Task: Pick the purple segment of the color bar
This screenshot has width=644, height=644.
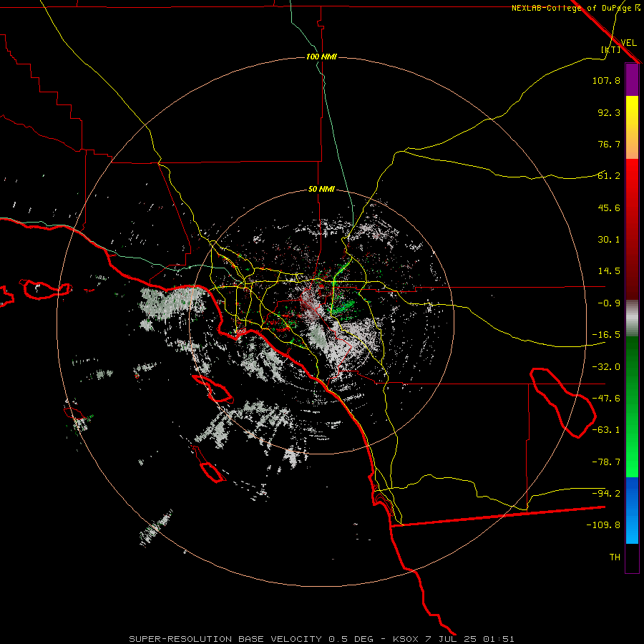Action: point(632,80)
